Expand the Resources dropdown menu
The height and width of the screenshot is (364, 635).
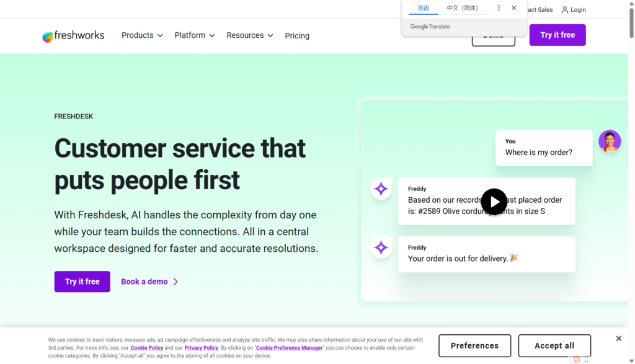tap(250, 35)
